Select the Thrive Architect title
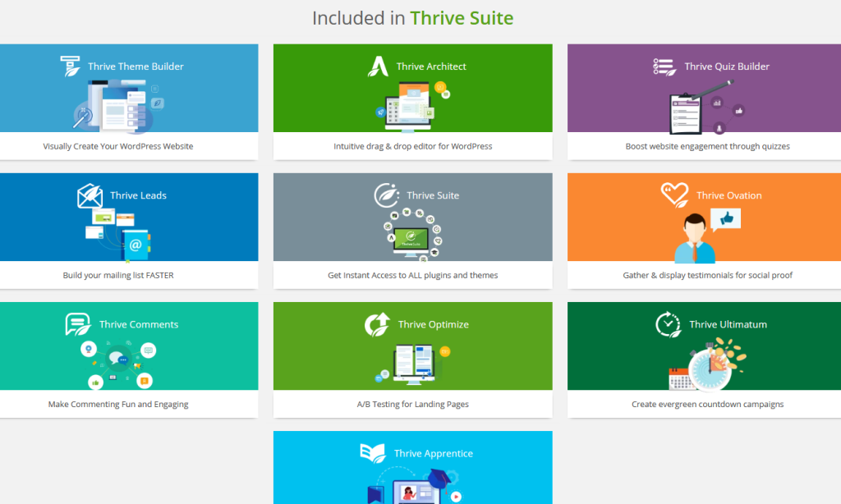 [x=431, y=66]
